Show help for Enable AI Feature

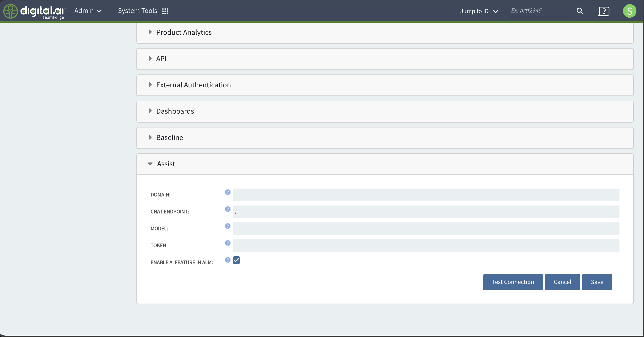pyautogui.click(x=228, y=260)
